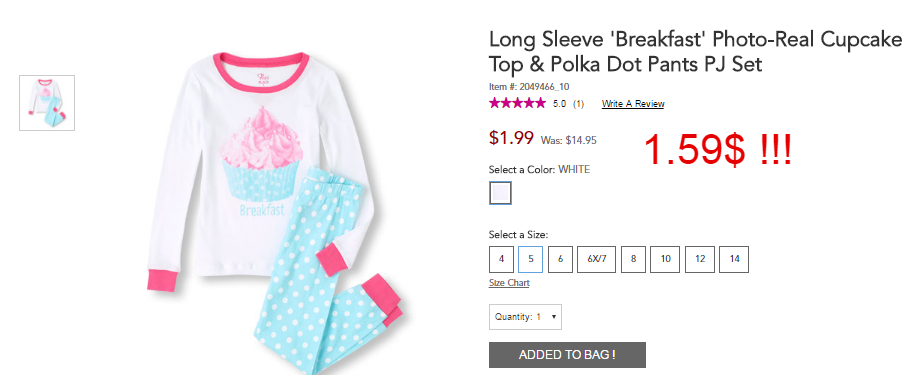Click the ADDED TO BAG button

coord(567,355)
